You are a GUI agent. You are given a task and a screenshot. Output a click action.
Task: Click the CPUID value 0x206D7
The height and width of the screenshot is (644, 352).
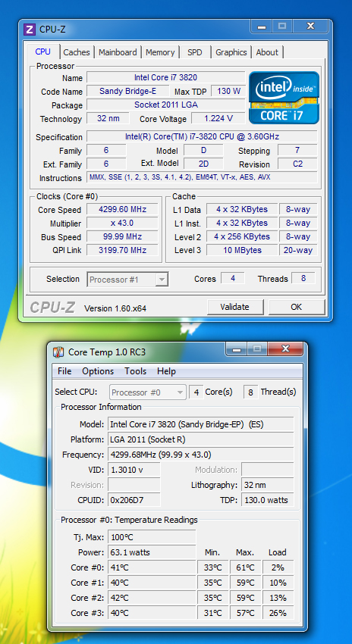[134, 500]
